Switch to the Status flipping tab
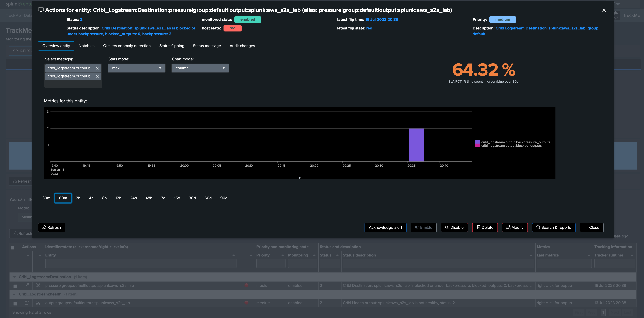The width and height of the screenshot is (644, 318). click(171, 46)
